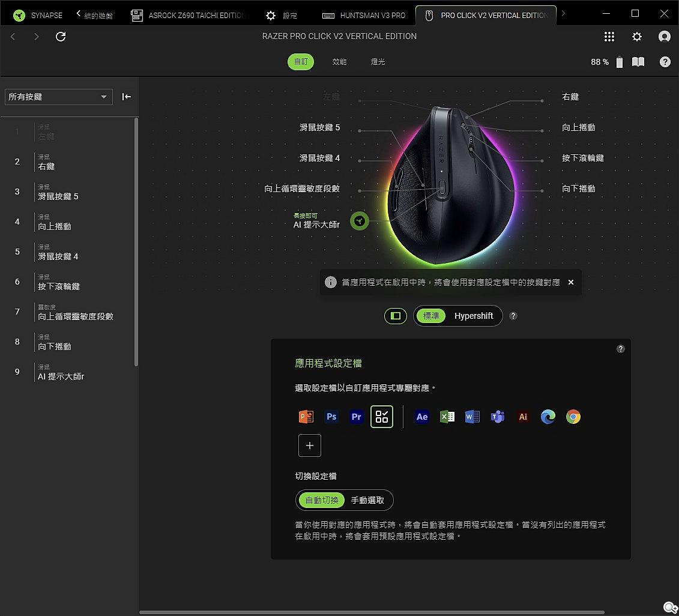
Task: Switch to the 效能 tab
Action: tap(339, 62)
